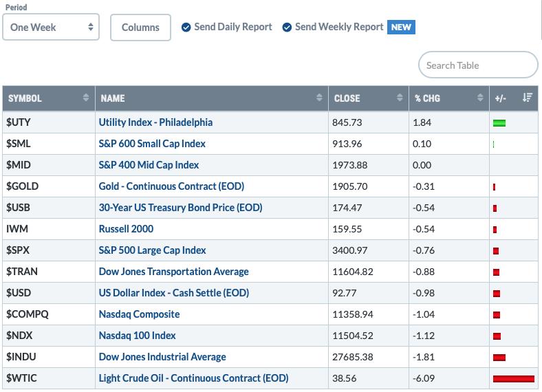
Task: Click the CLOSE column header label
Action: pyautogui.click(x=347, y=98)
